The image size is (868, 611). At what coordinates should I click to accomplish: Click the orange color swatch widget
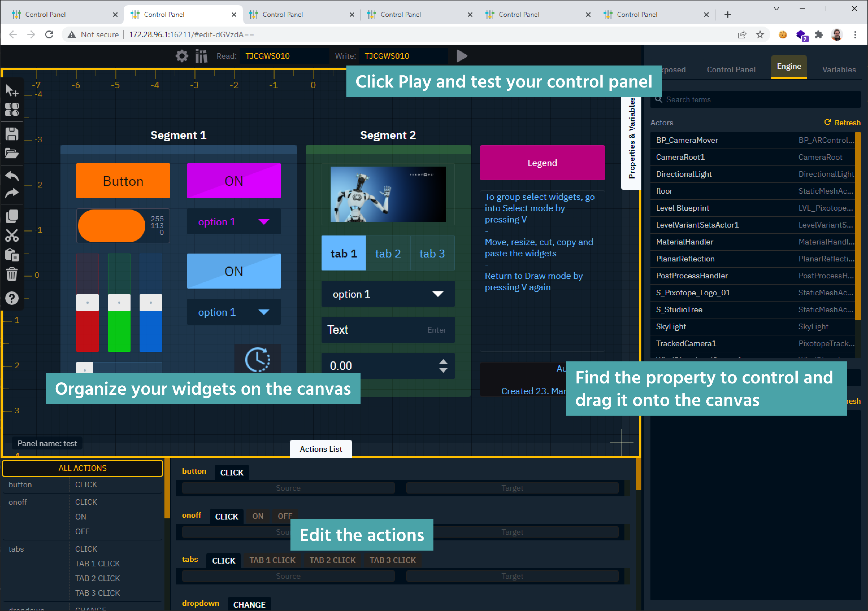pyautogui.click(x=112, y=226)
